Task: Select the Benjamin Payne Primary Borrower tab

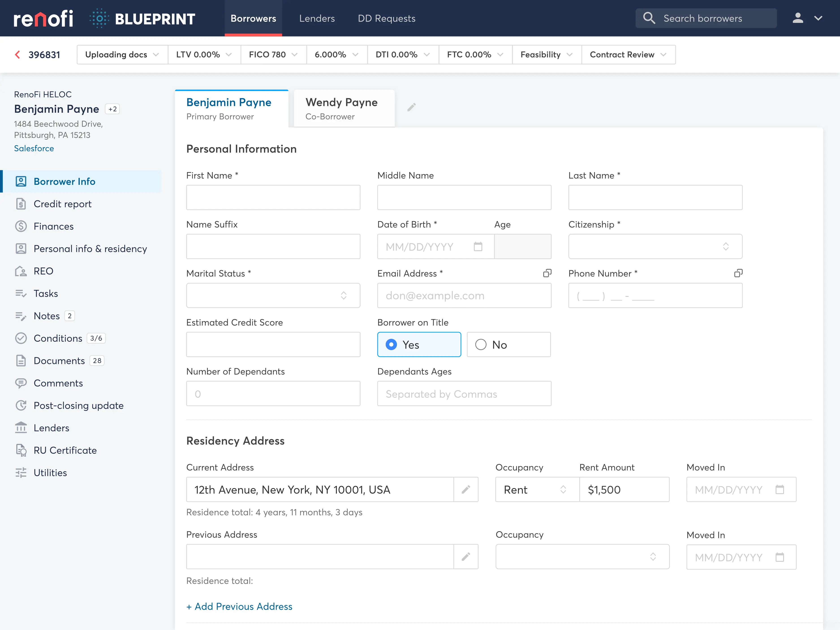Action: tap(232, 109)
